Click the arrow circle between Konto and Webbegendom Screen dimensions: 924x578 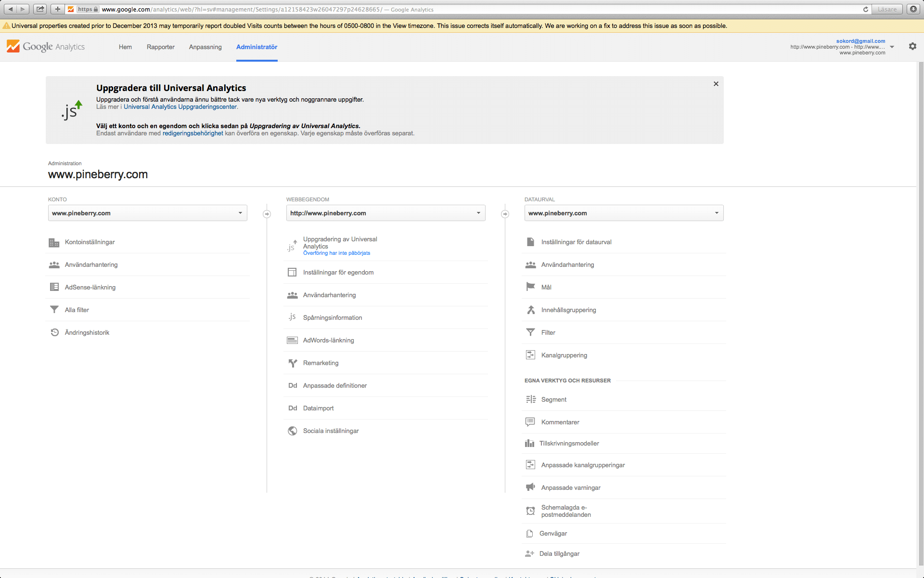point(267,214)
